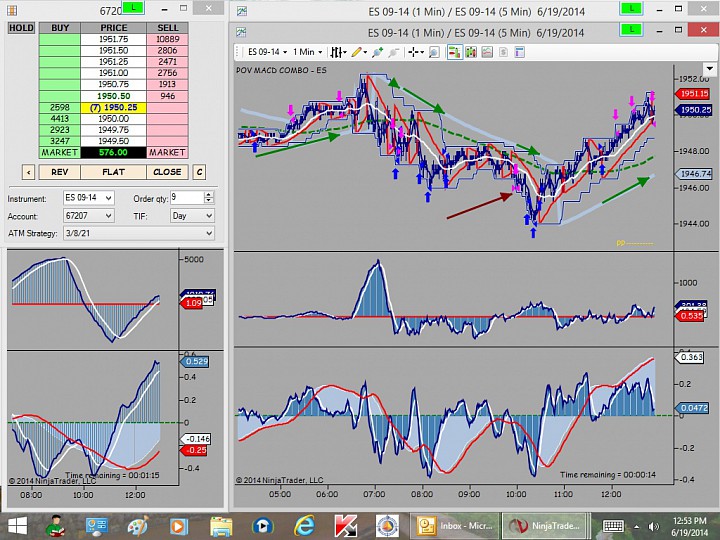Screen dimensions: 720x540
Task: Click the red 1951.15 price marker
Action: [x=693, y=94]
